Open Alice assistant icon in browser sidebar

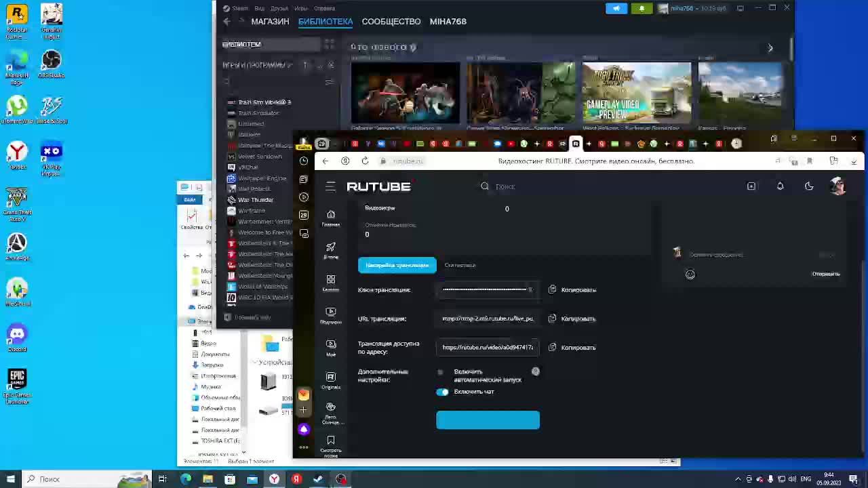tap(304, 429)
